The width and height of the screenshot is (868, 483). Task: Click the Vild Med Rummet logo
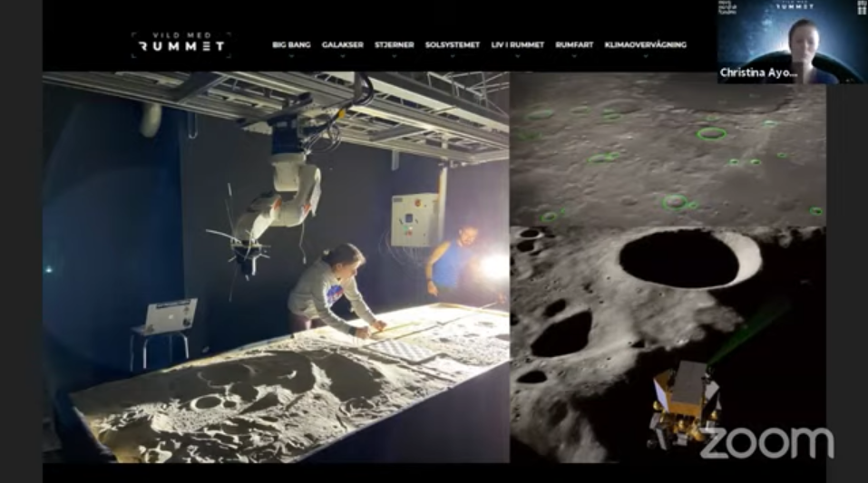coord(181,43)
